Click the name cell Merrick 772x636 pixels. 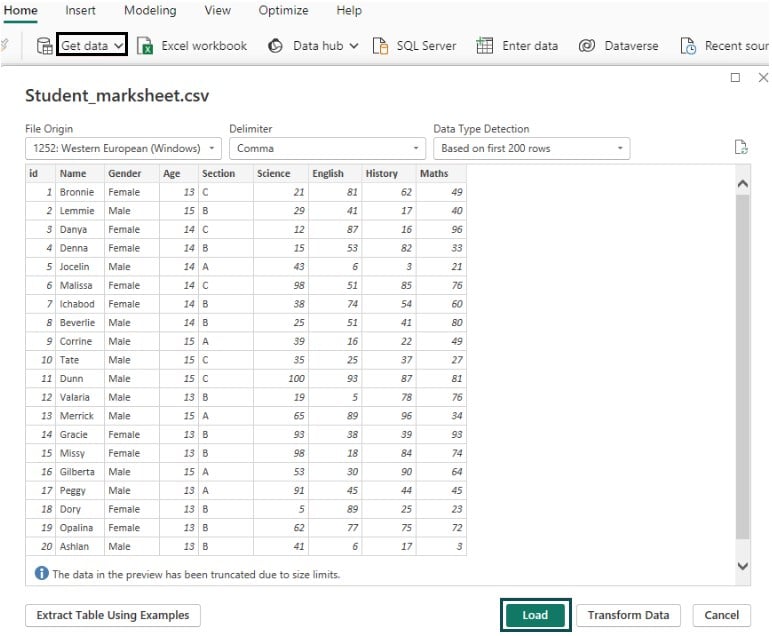click(80, 416)
